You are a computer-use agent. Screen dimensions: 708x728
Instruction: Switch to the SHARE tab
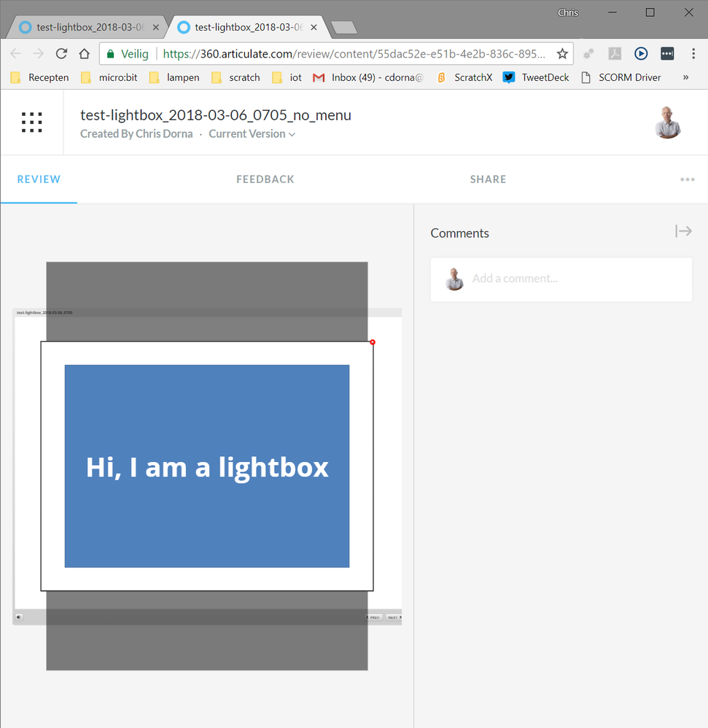pos(488,179)
